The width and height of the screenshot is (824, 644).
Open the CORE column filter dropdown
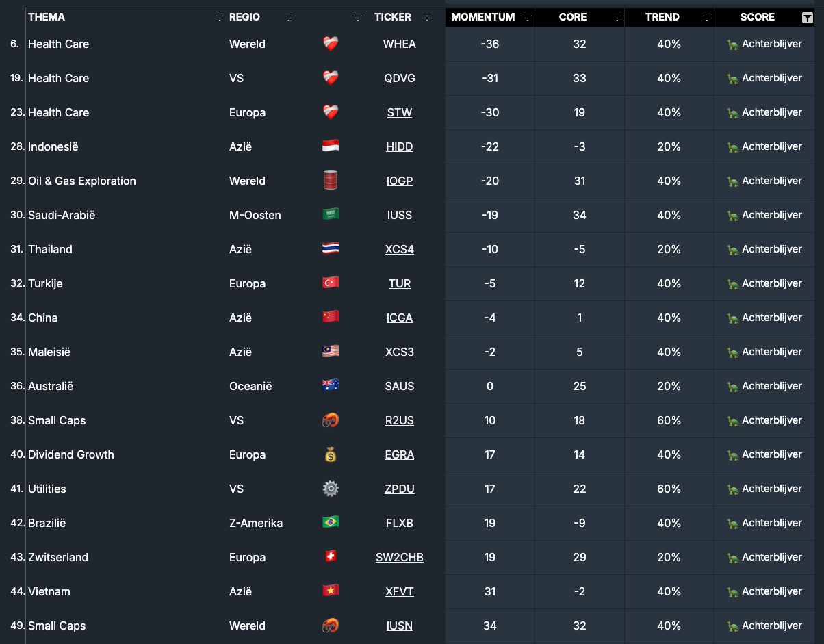[617, 18]
